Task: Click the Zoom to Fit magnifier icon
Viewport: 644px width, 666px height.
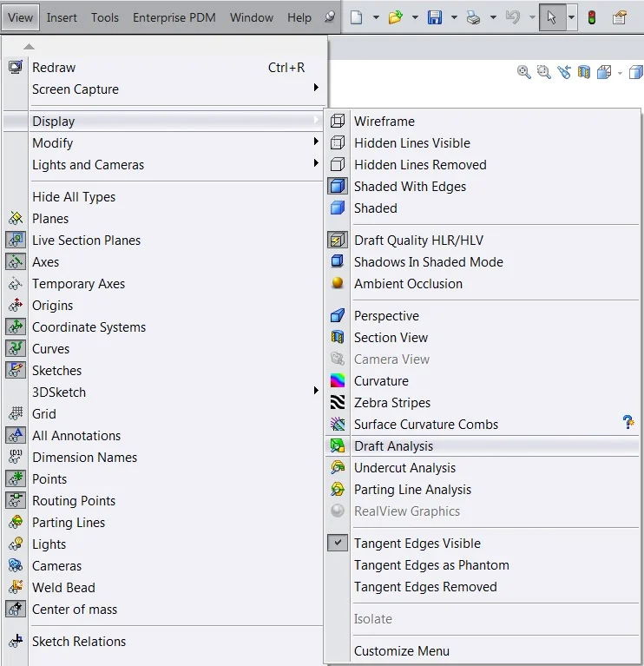Action: click(523, 72)
